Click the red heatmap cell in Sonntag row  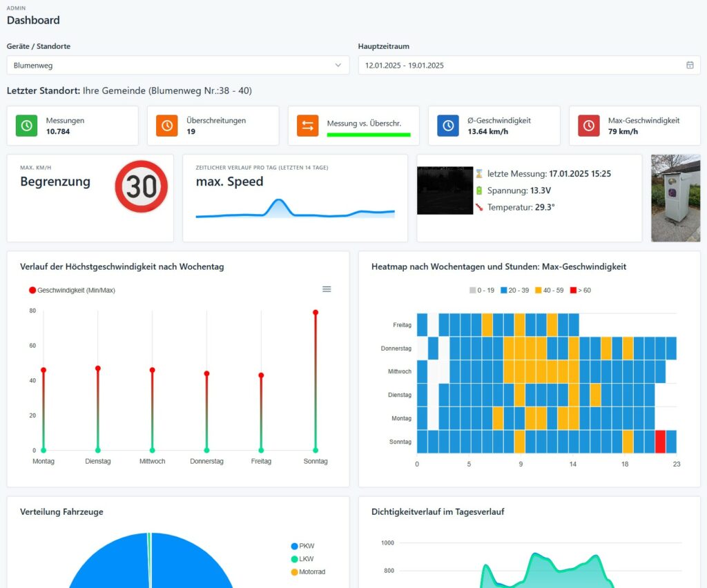[x=660, y=442]
